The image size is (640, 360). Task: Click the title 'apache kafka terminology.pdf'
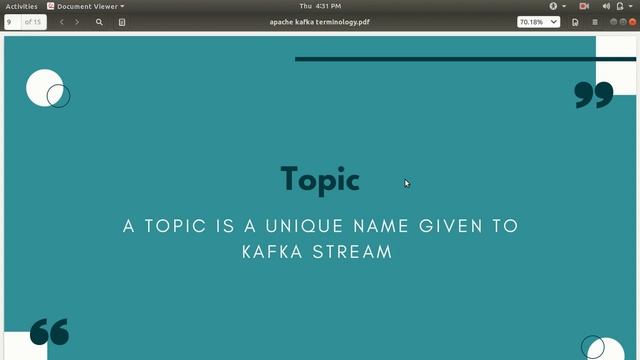[x=320, y=22]
